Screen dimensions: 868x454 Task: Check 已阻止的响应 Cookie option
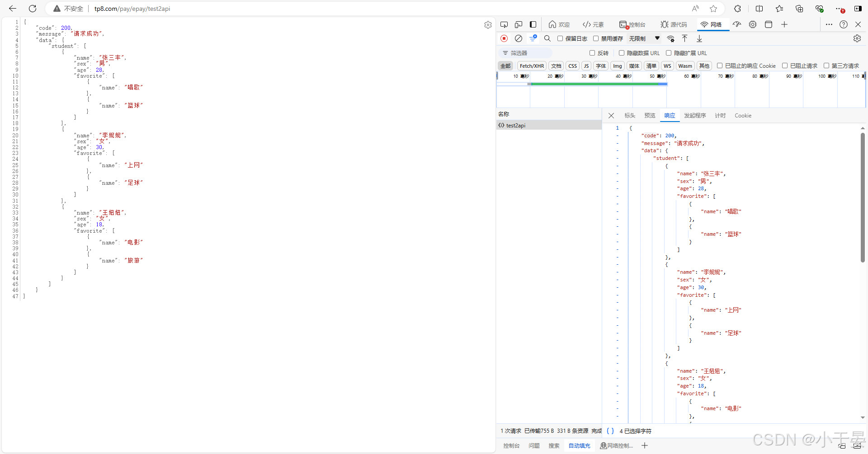pos(720,66)
